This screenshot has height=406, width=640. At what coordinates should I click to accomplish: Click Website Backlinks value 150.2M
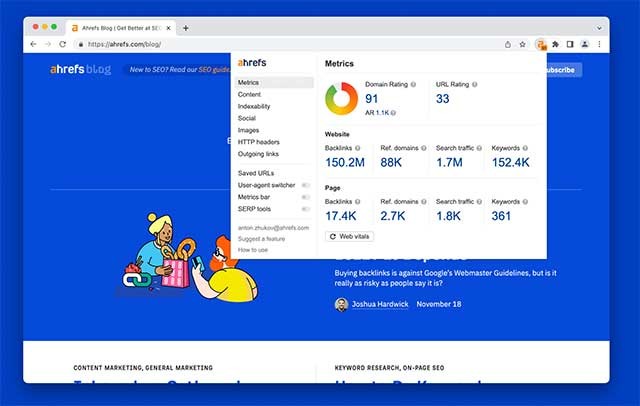coord(345,162)
